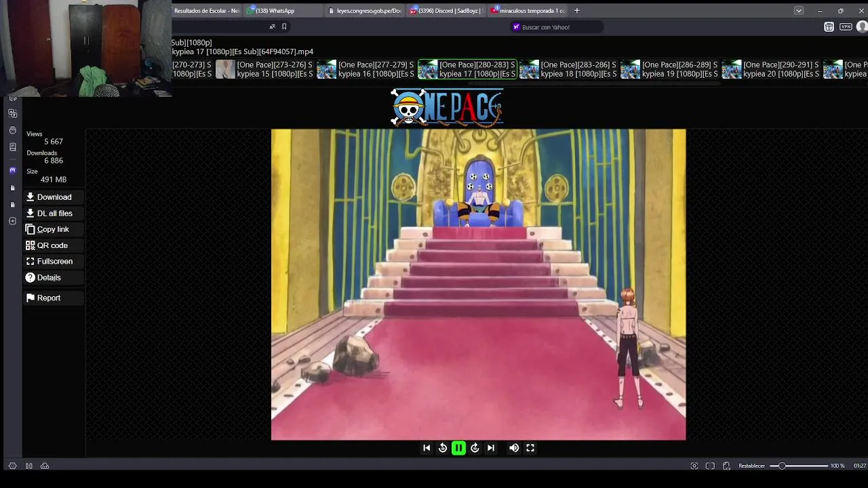Click the 5 667 views count
The image size is (868, 488).
coord(53,142)
